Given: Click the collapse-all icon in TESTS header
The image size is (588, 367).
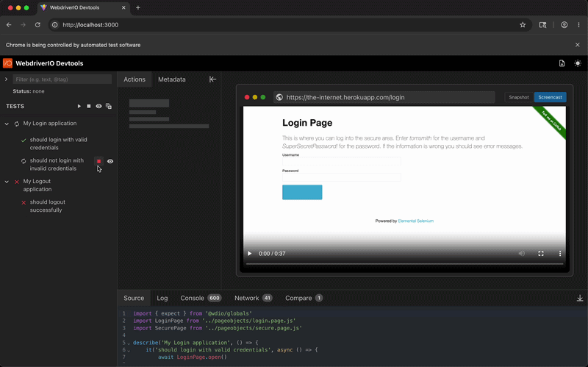Looking at the screenshot, I should click(109, 106).
